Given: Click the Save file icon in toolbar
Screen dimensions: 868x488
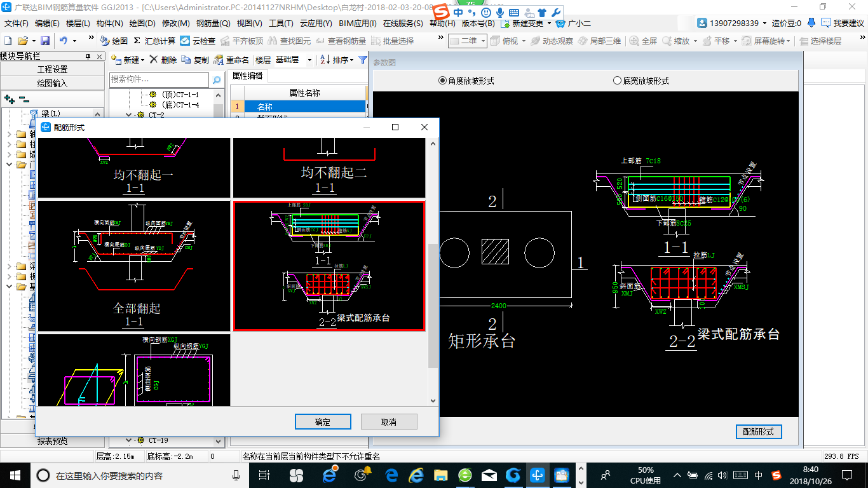Looking at the screenshot, I should pos(45,41).
